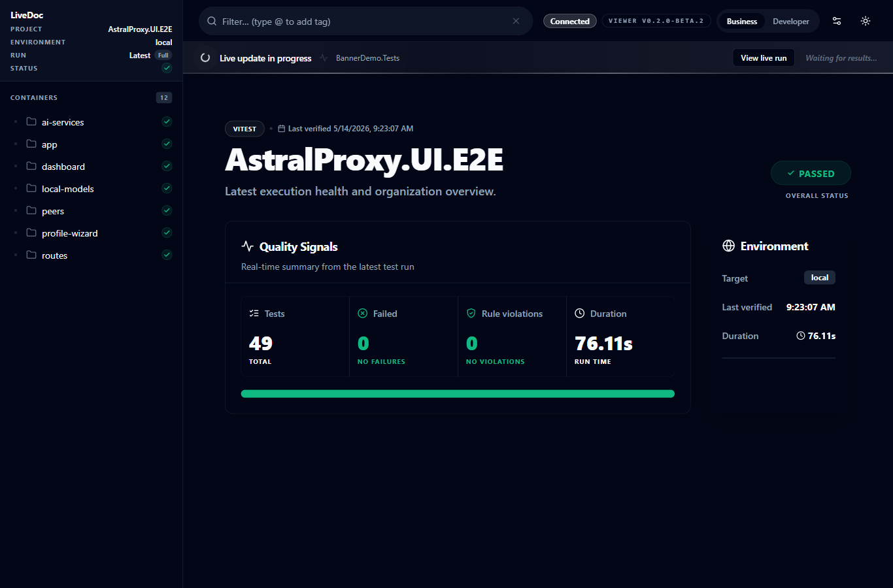Click the Connected status badge

pos(570,22)
